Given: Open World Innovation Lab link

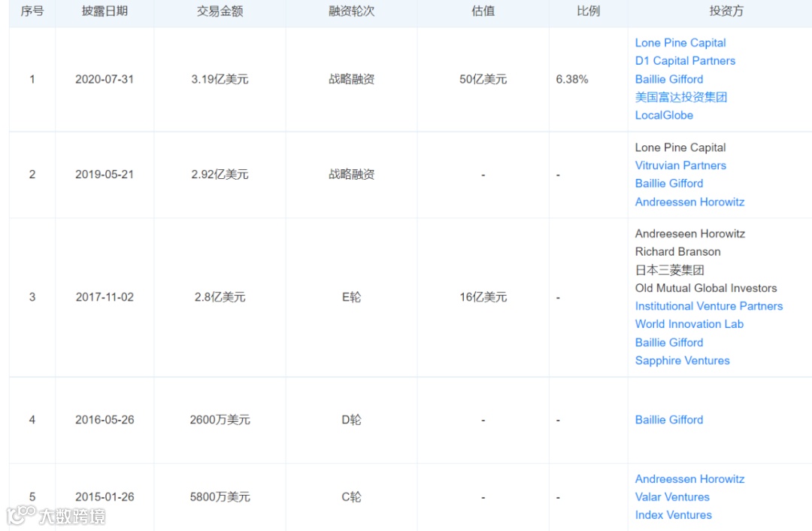Looking at the screenshot, I should (x=689, y=324).
